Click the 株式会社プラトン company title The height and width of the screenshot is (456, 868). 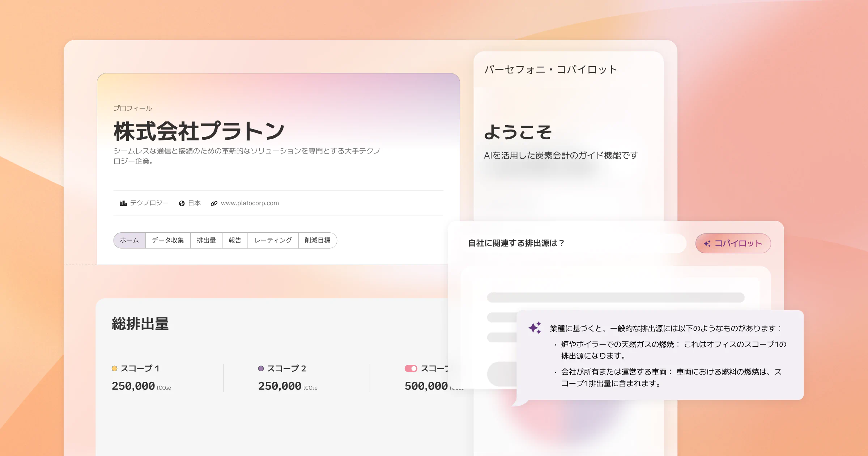click(x=199, y=131)
